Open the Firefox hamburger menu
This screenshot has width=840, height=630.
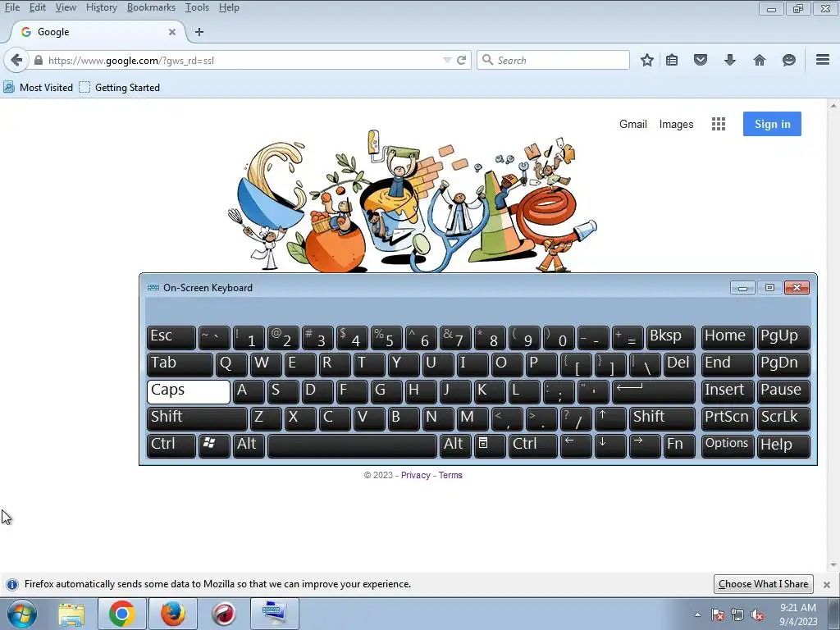pos(823,59)
